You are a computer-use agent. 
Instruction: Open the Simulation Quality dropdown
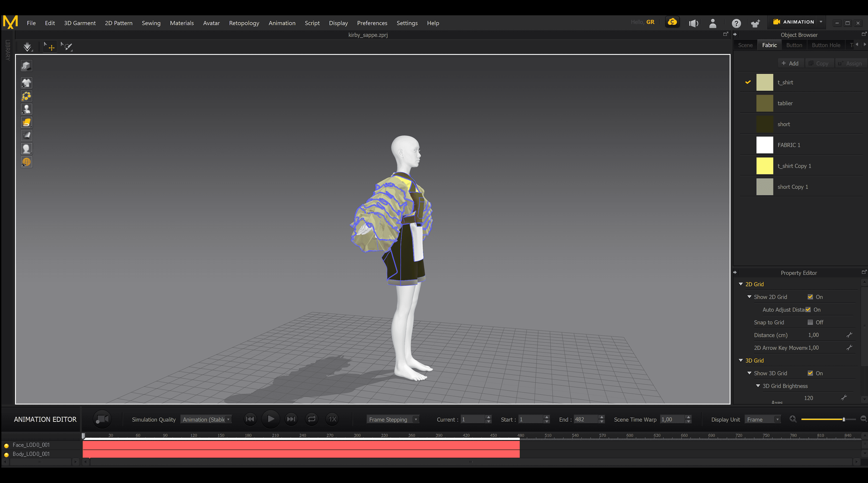pyautogui.click(x=206, y=419)
